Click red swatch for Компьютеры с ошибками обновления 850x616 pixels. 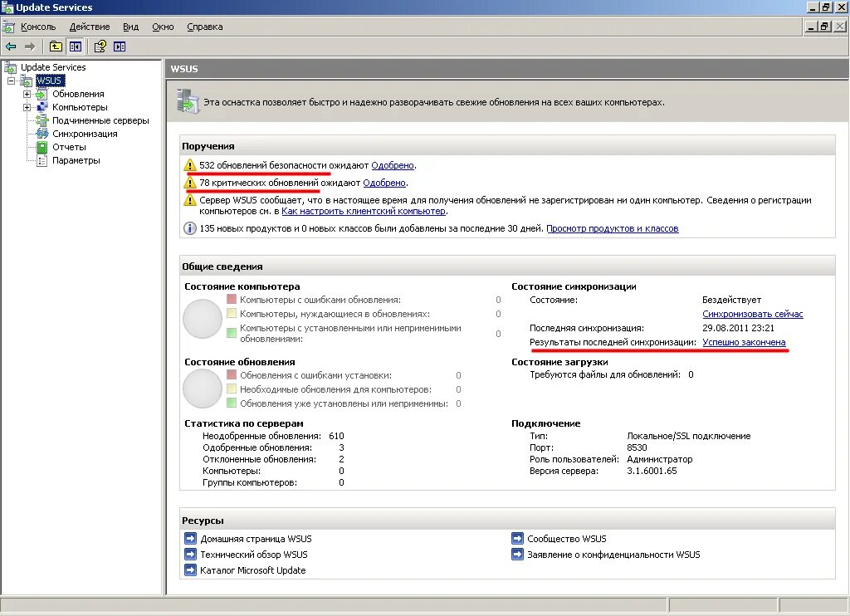pyautogui.click(x=232, y=300)
